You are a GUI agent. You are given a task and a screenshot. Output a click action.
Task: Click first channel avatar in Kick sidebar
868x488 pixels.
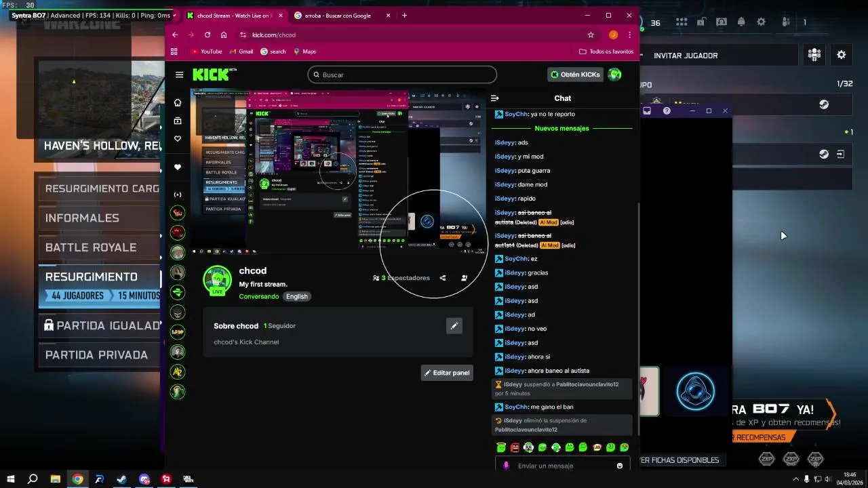click(178, 213)
